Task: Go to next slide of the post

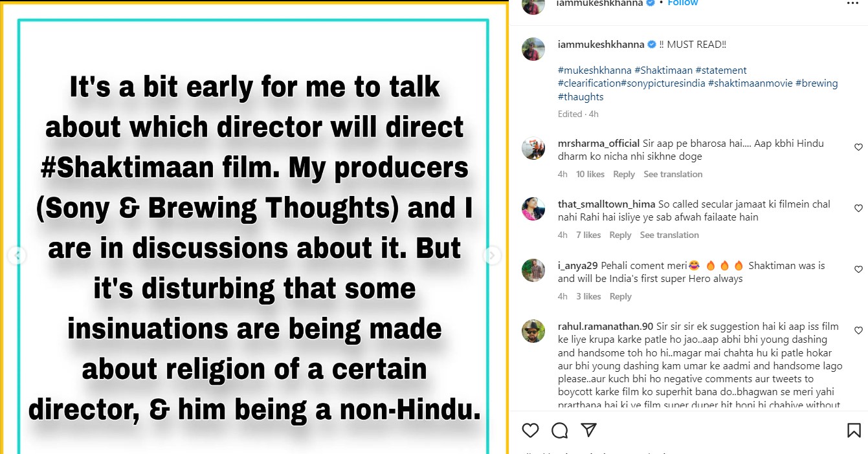Action: [492, 255]
